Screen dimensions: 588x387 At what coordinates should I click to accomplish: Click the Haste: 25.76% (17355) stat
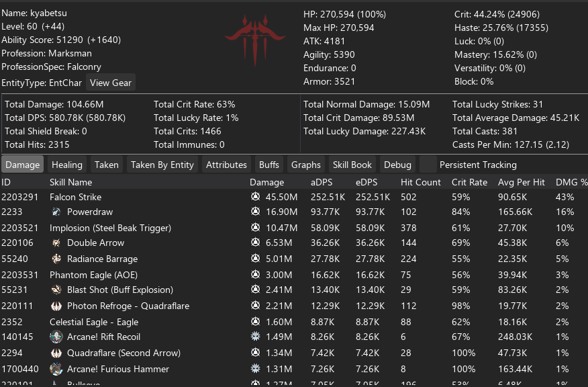[501, 28]
